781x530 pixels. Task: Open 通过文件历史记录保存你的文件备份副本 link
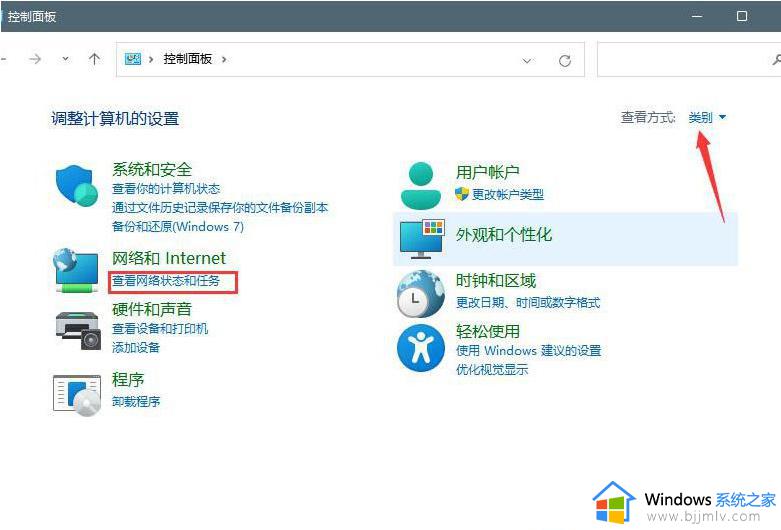(x=220, y=208)
